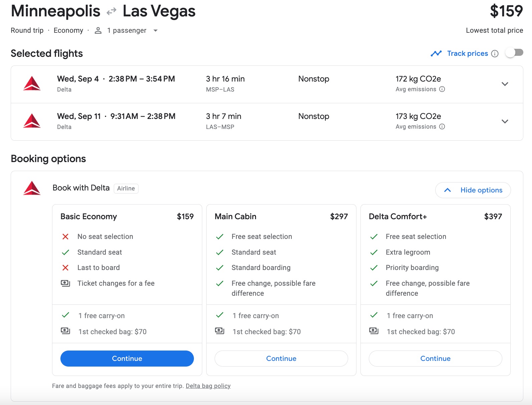Continue with Delta Comfort+ fare

pos(436,359)
